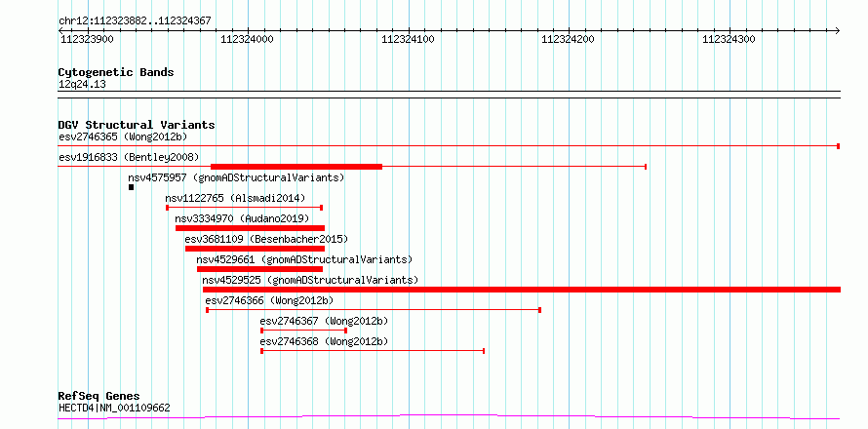Click the esv1916833 right end tick
The image size is (868, 429).
coord(646,167)
